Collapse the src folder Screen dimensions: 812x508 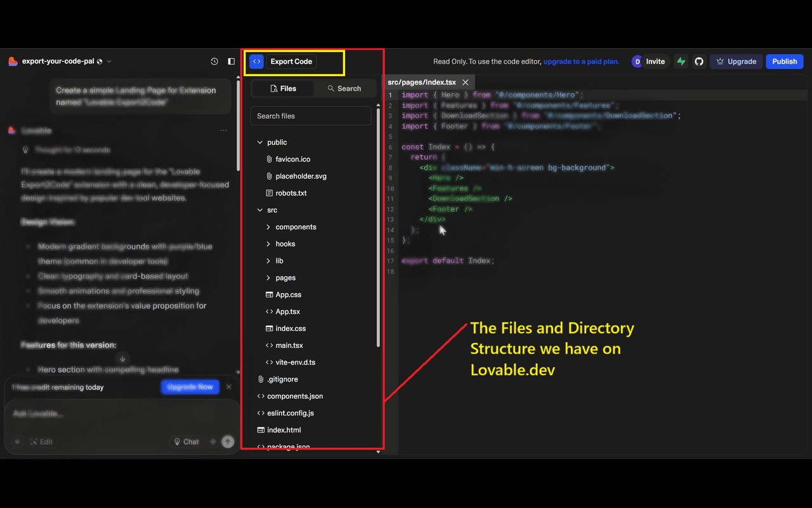click(x=259, y=210)
